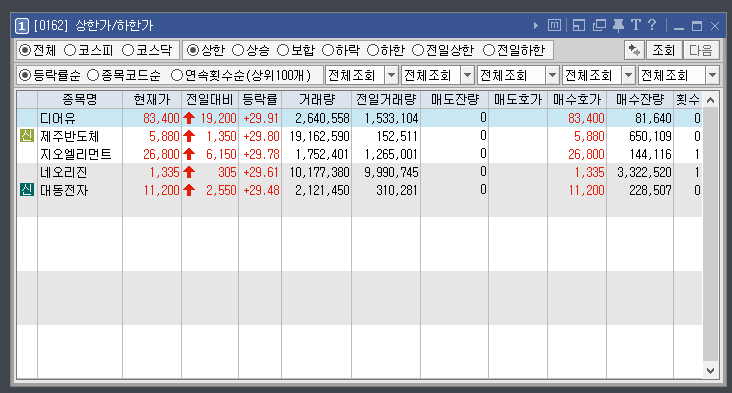Open font size 'T' icon

click(x=635, y=25)
